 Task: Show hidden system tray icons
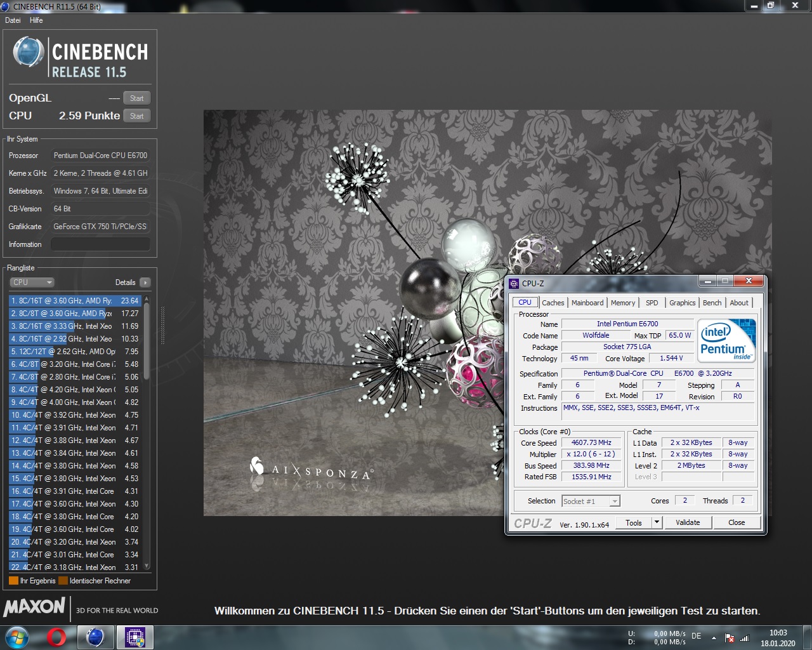[x=714, y=638]
